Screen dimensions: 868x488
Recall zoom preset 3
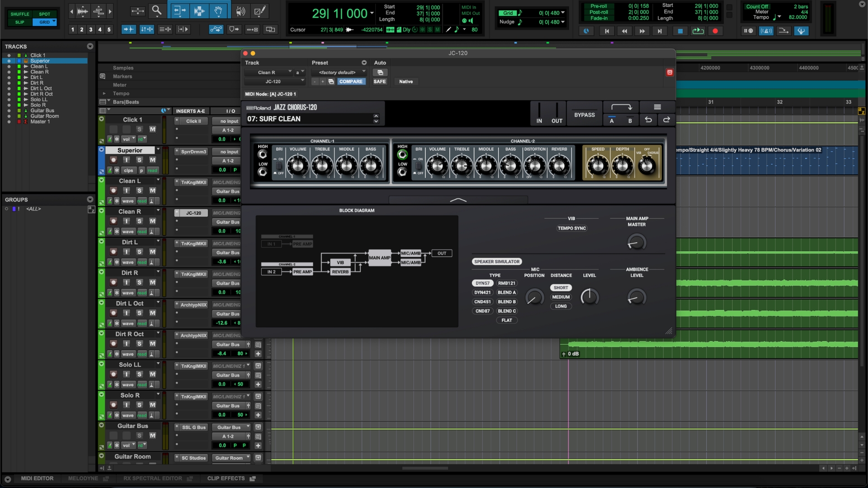point(90,29)
